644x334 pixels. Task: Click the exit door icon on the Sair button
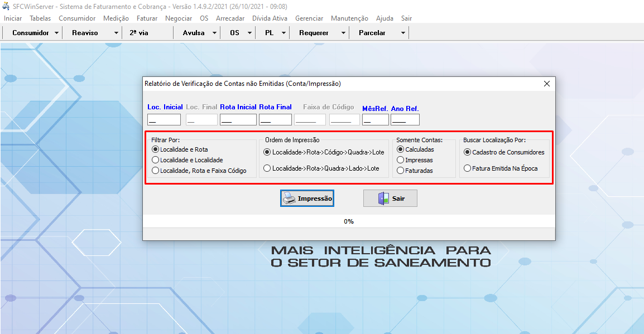pyautogui.click(x=383, y=198)
